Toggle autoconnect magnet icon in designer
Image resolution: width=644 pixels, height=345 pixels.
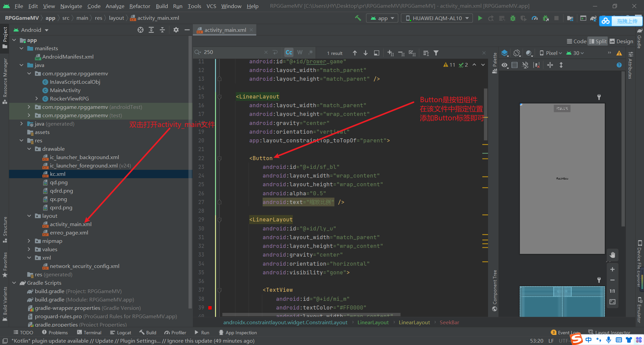pos(525,65)
